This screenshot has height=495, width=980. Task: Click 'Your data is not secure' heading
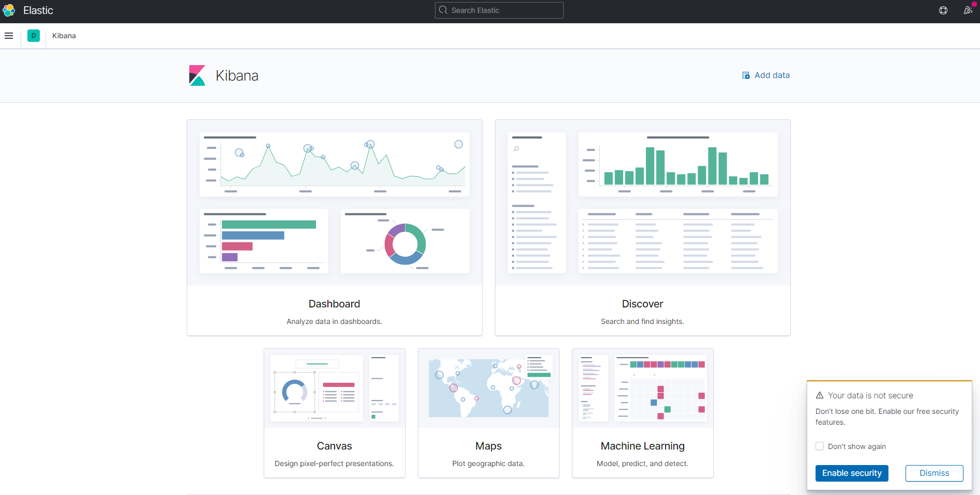pyautogui.click(x=870, y=395)
